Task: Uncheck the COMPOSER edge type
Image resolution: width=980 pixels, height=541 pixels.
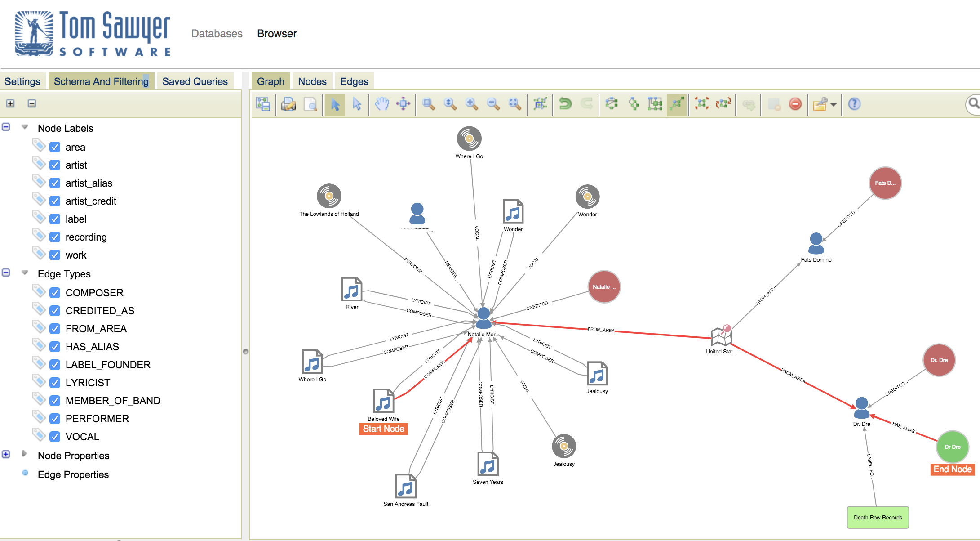Action: pos(55,293)
